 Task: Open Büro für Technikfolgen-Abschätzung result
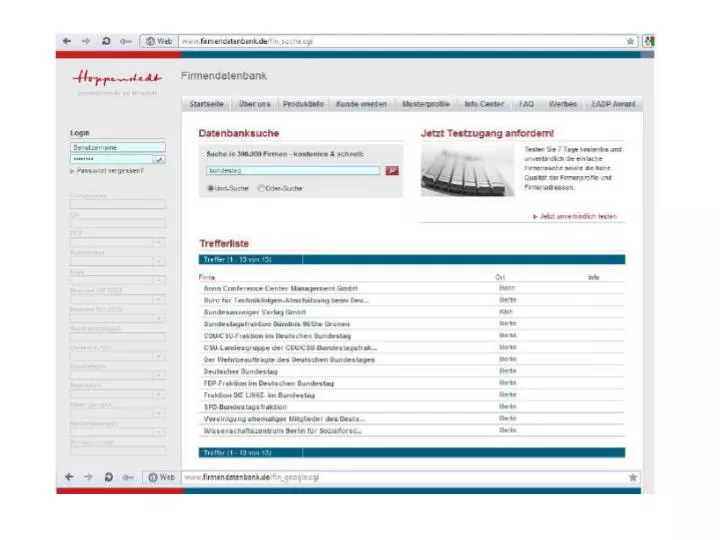click(286, 300)
